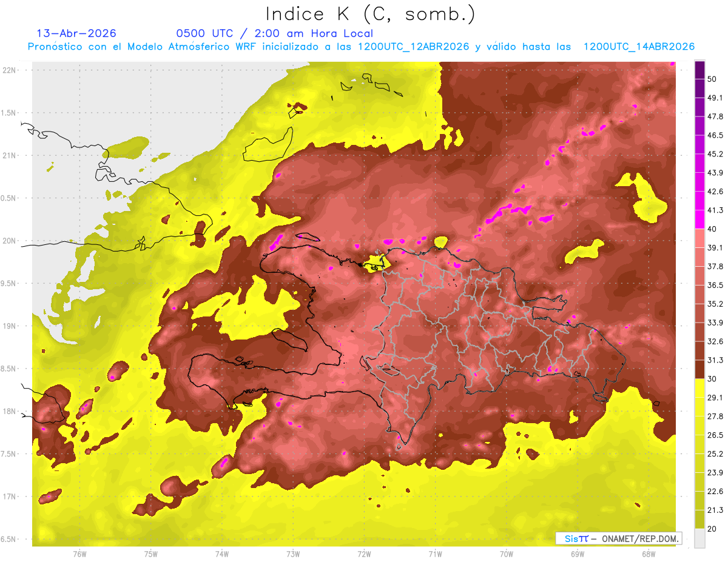
Task: Click the purple 46.5 colorbar segment
Action: [x=699, y=125]
